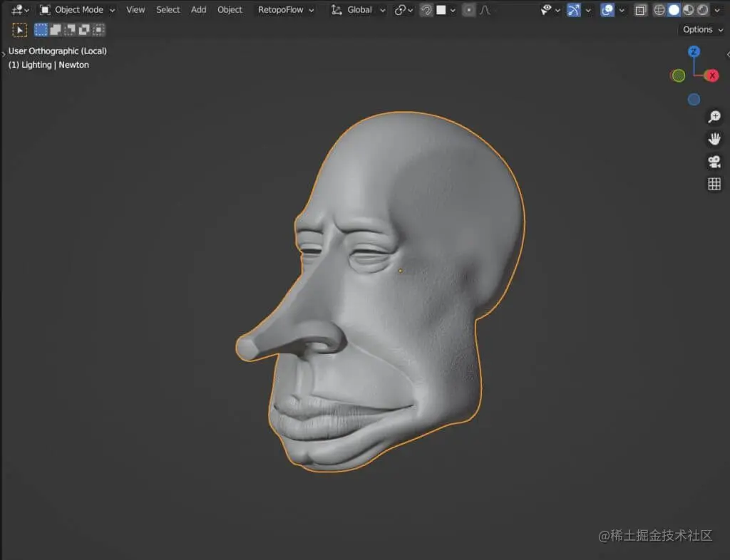730x560 pixels.
Task: Open the Object Mode dropdown
Action: click(77, 10)
